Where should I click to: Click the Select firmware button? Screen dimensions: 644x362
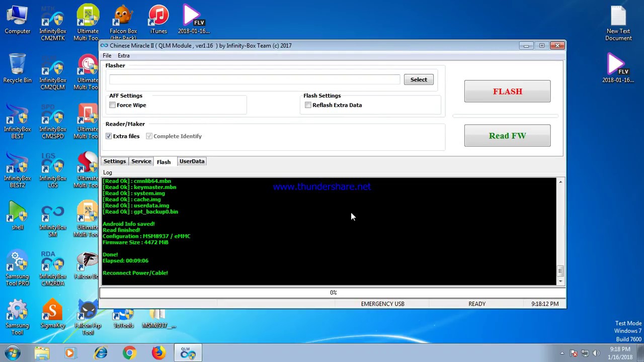[x=419, y=79]
